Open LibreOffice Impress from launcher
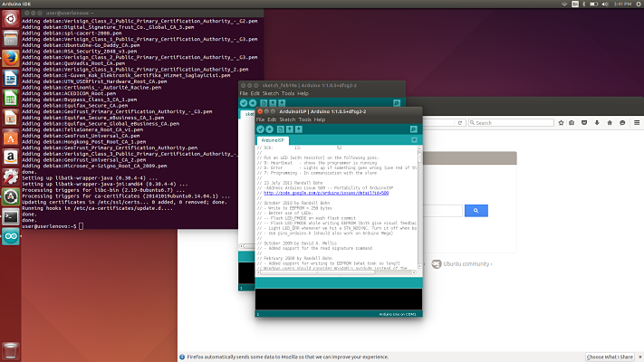The width and height of the screenshot is (644, 362). tap(11, 118)
